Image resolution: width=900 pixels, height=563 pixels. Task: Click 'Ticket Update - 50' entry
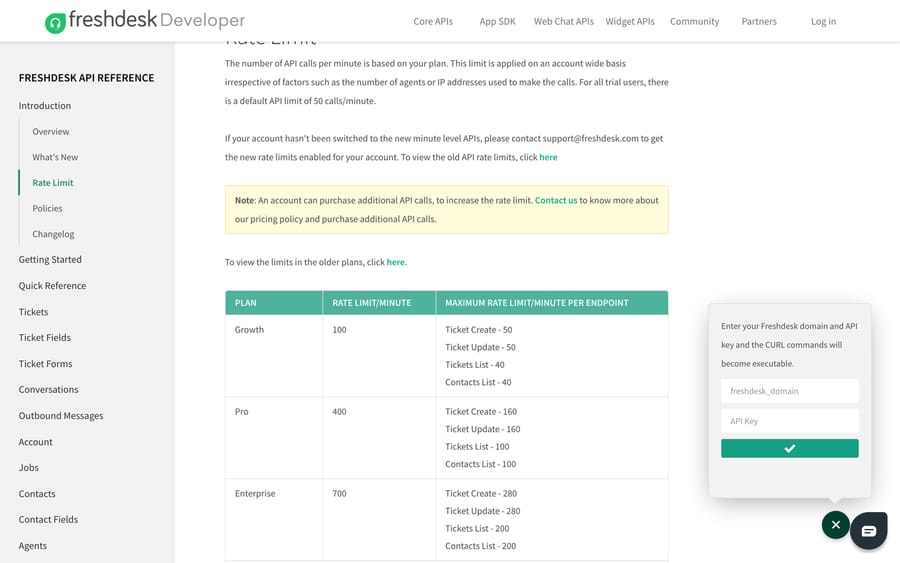(x=480, y=347)
